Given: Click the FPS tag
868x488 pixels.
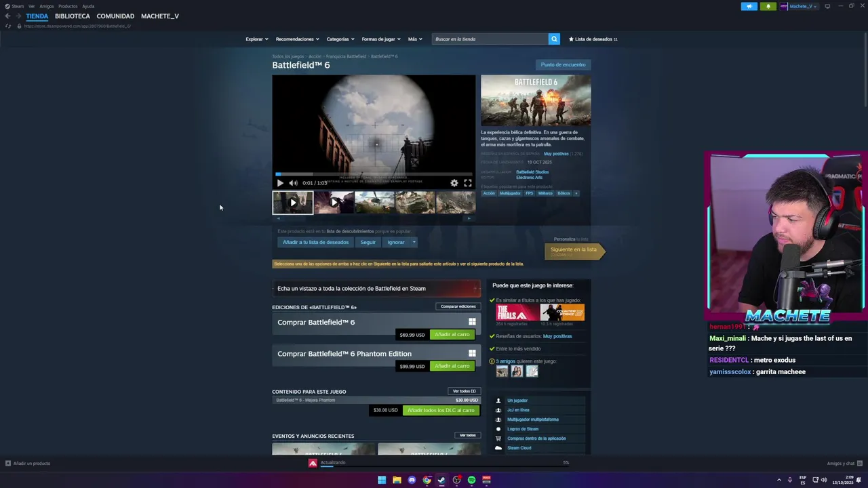Looking at the screenshot, I should [x=529, y=193].
